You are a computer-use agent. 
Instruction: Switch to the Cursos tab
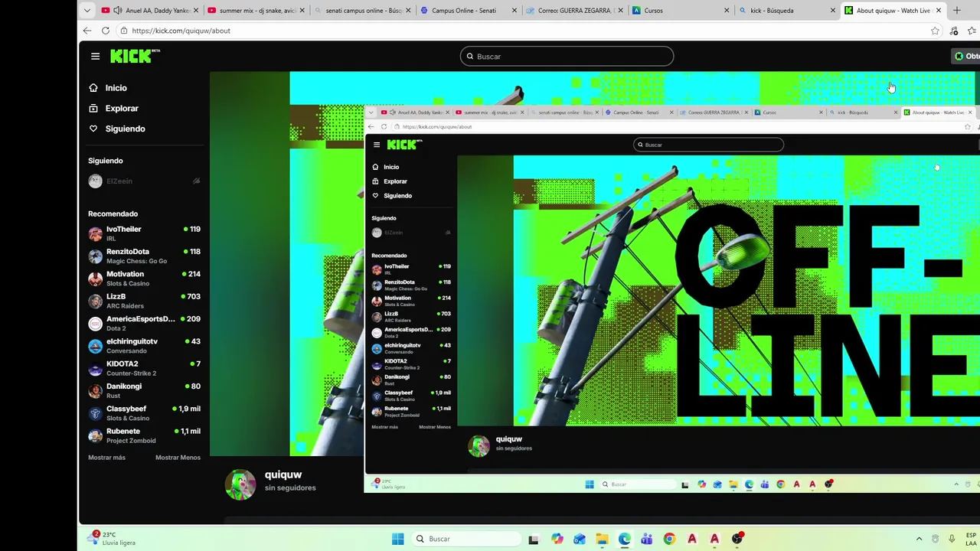pos(681,11)
